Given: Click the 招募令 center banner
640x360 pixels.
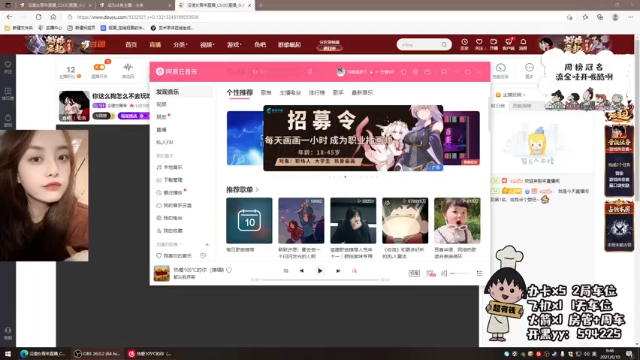Looking at the screenshot, I should (353, 138).
